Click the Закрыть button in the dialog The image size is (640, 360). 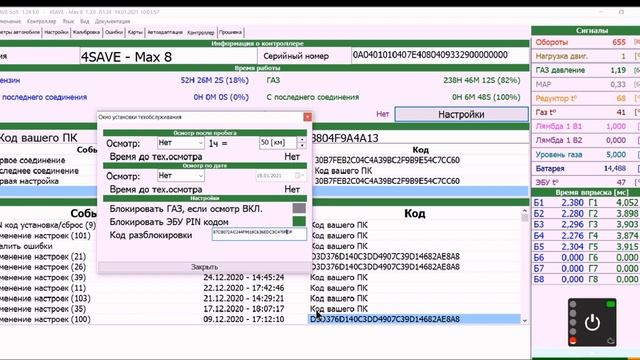point(204,267)
